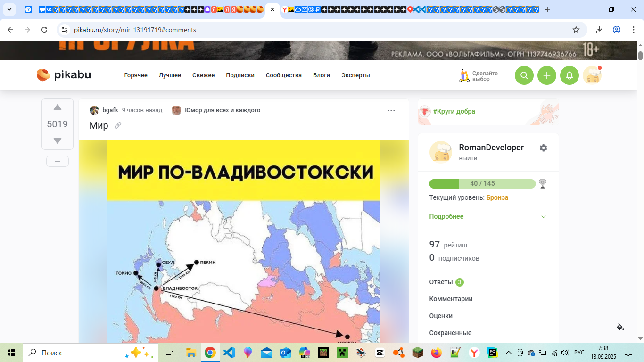Upvote the post with the up arrow
Image resolution: width=644 pixels, height=362 pixels.
click(x=58, y=107)
